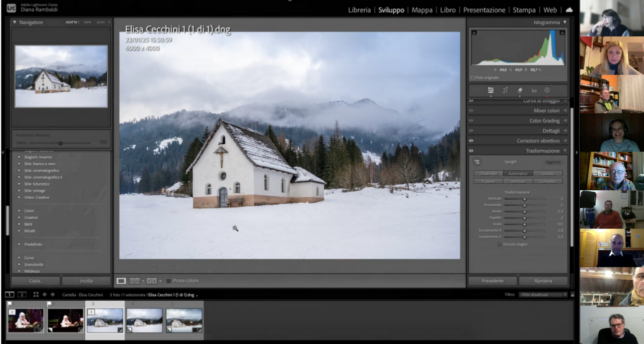This screenshot has width=644, height=344.
Task: Adjust the Scala transform slider
Action: point(524,224)
